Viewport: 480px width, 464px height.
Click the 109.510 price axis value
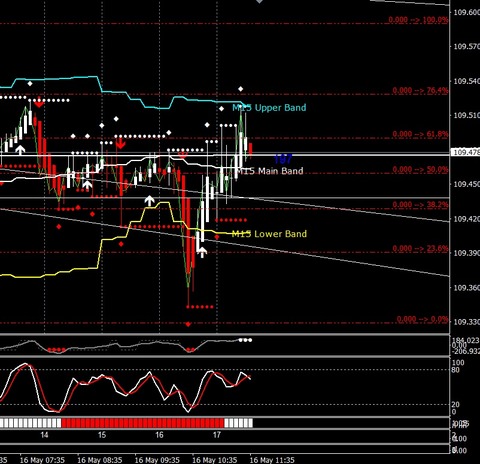467,115
